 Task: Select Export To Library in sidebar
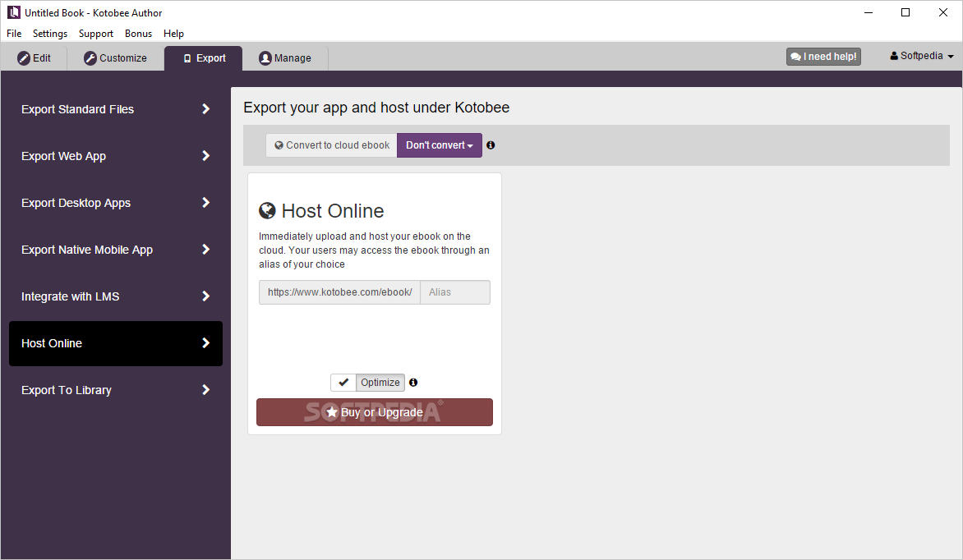pyautogui.click(x=116, y=390)
